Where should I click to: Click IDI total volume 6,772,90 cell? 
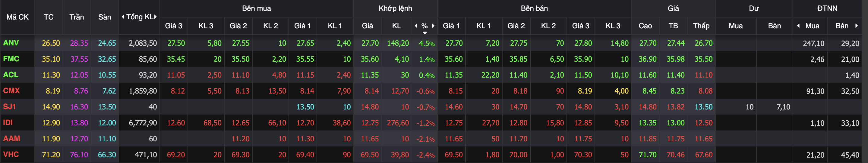143,123
